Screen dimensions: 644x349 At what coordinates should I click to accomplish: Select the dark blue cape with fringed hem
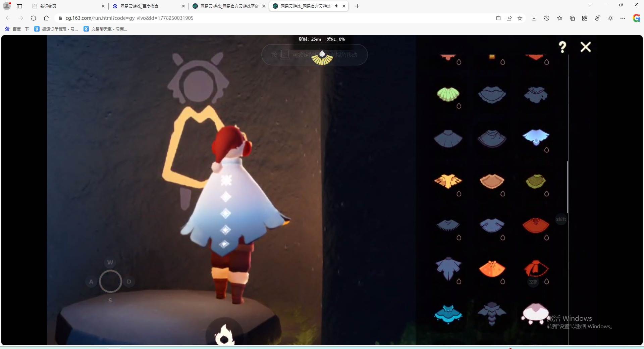(x=448, y=225)
